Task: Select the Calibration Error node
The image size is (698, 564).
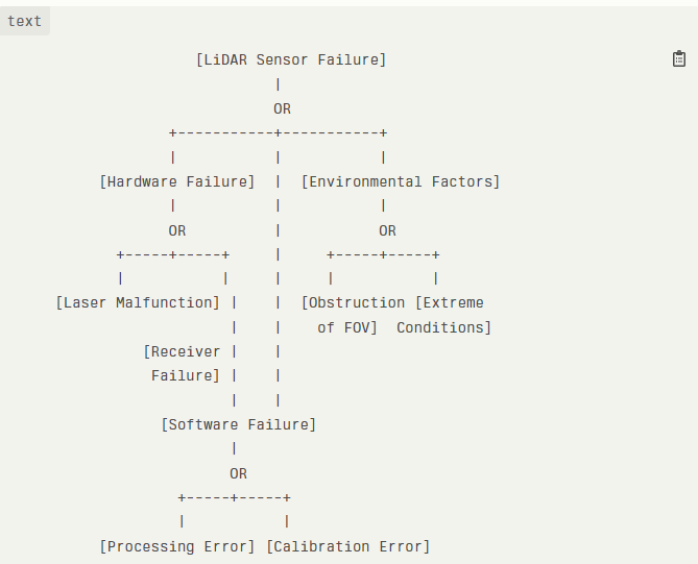Action: (x=348, y=547)
